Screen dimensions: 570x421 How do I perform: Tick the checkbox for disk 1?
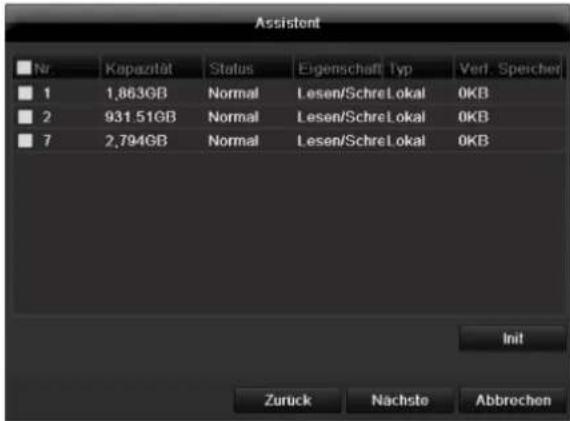25,93
